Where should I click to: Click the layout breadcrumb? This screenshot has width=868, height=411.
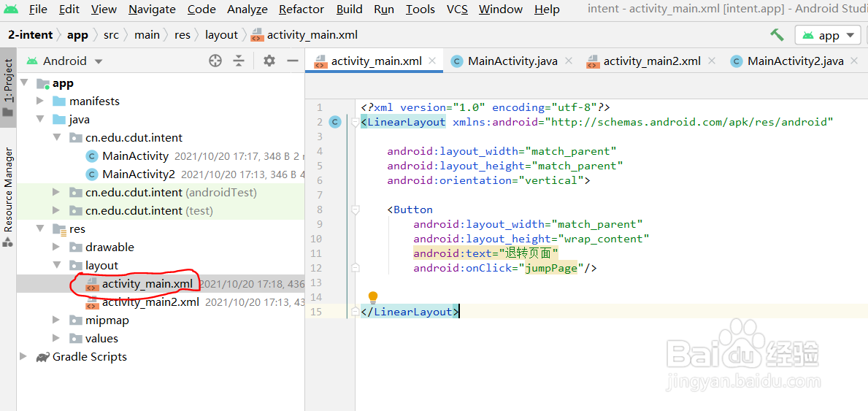[221, 35]
